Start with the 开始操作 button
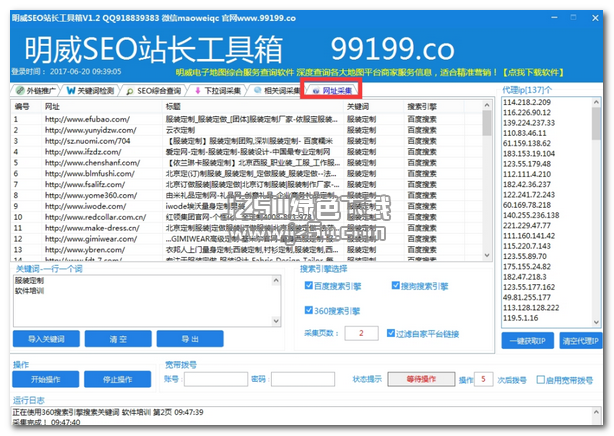Viewport: 614px width, 436px height. pyautogui.click(x=45, y=379)
